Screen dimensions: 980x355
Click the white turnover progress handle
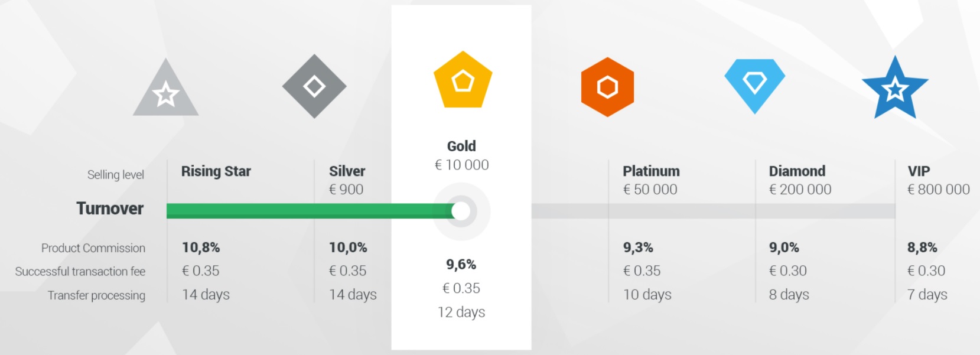point(461,211)
